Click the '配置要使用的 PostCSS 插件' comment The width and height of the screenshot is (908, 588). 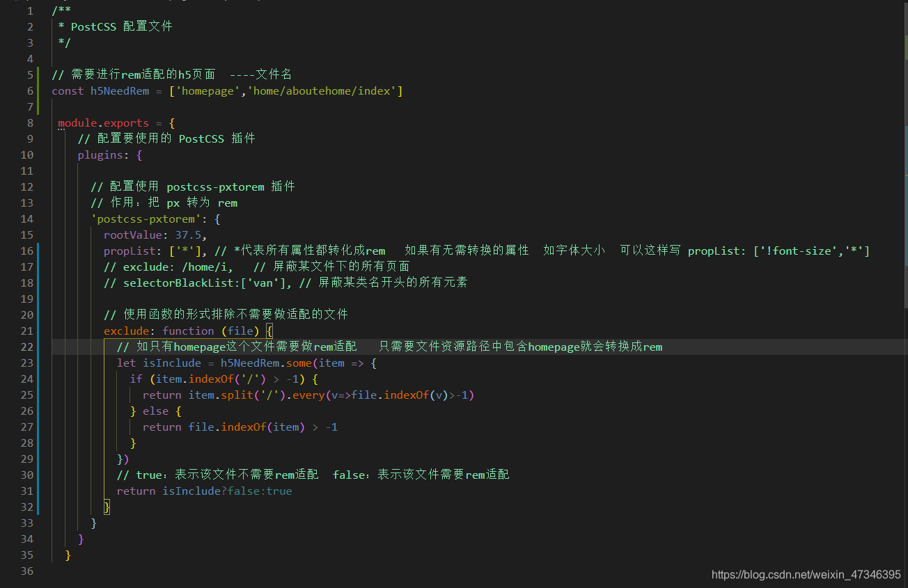click(175, 138)
